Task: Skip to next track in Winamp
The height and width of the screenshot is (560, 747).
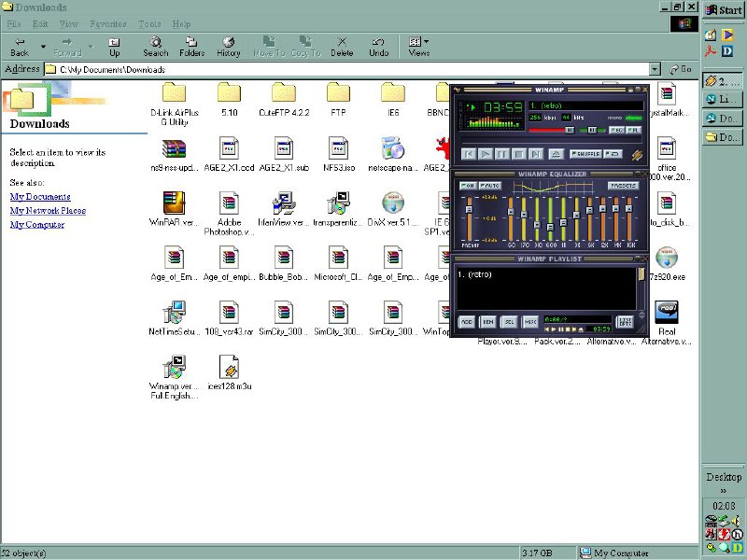Action: (x=535, y=154)
